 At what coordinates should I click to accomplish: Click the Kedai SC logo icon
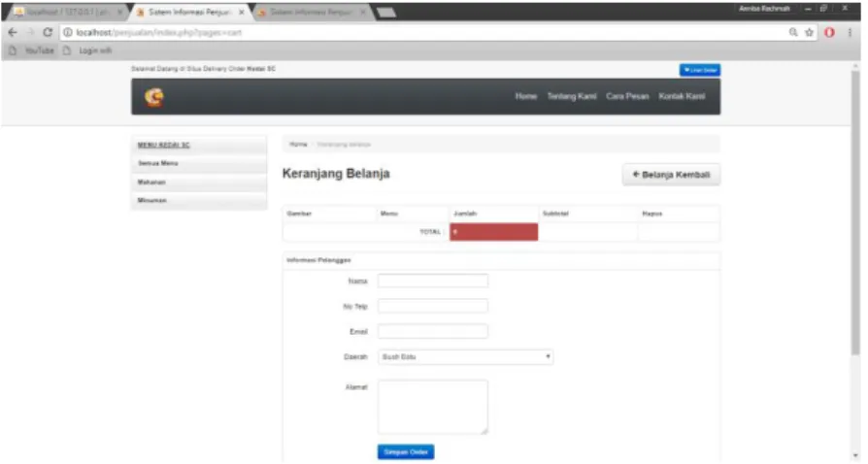(x=154, y=97)
